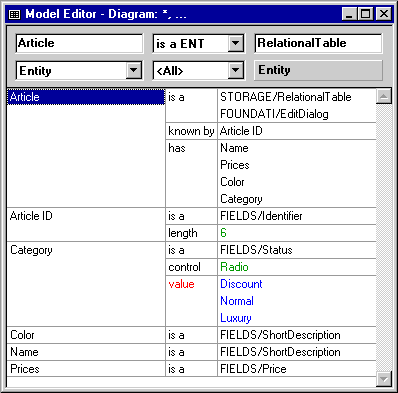Screen dimensions: 398x393
Task: Open the <All> filter dropdown arrow
Action: point(236,70)
